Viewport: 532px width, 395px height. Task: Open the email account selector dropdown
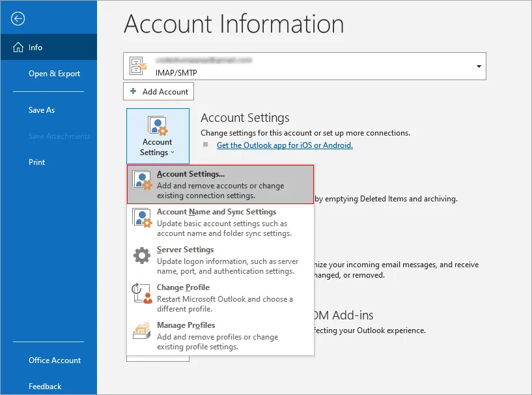click(x=479, y=66)
